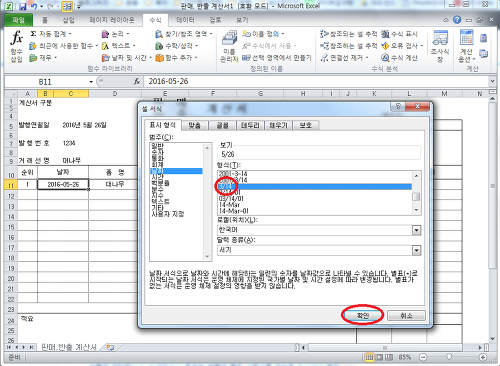Click the Calculate Sheet icon
Image resolution: width=500 pixels, height=366 pixels.
(483, 53)
